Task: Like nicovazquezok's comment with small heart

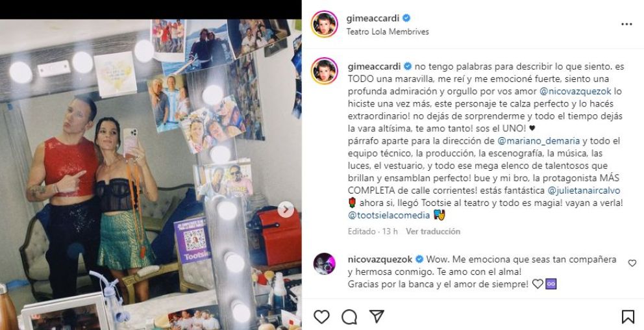Action: point(632,263)
